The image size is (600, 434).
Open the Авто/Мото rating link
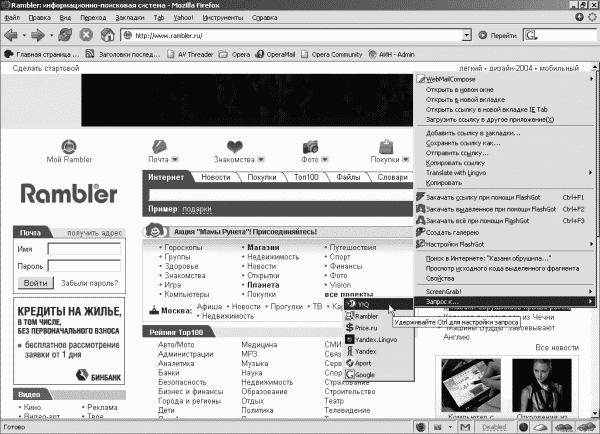(176, 344)
